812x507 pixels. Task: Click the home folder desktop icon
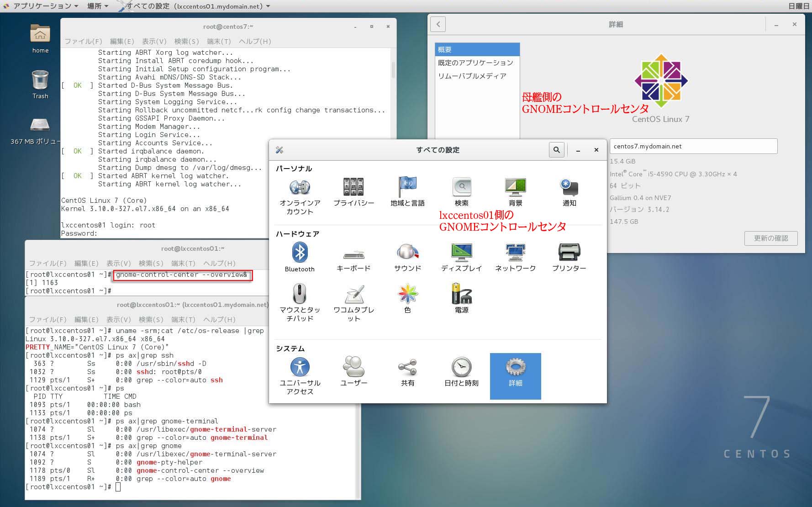tap(40, 38)
